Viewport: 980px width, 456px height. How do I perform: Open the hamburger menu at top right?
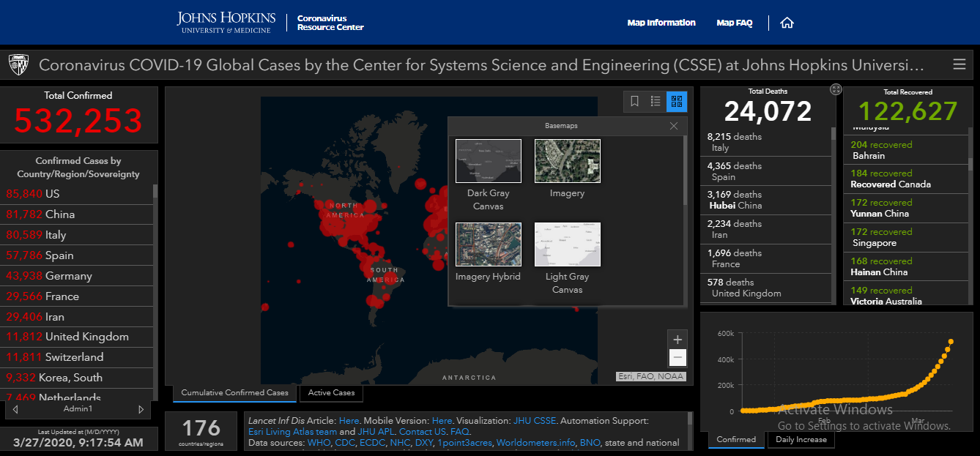(959, 64)
